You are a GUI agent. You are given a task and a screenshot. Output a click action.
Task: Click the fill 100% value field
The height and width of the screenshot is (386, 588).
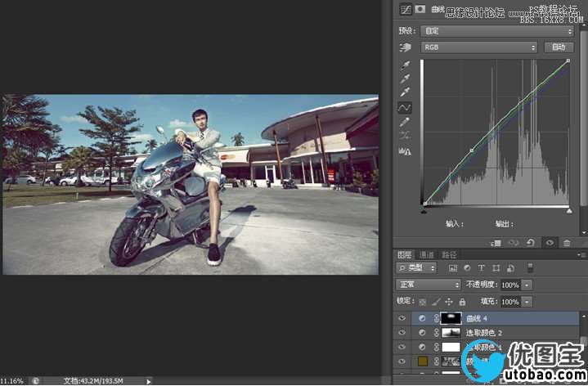click(x=510, y=302)
